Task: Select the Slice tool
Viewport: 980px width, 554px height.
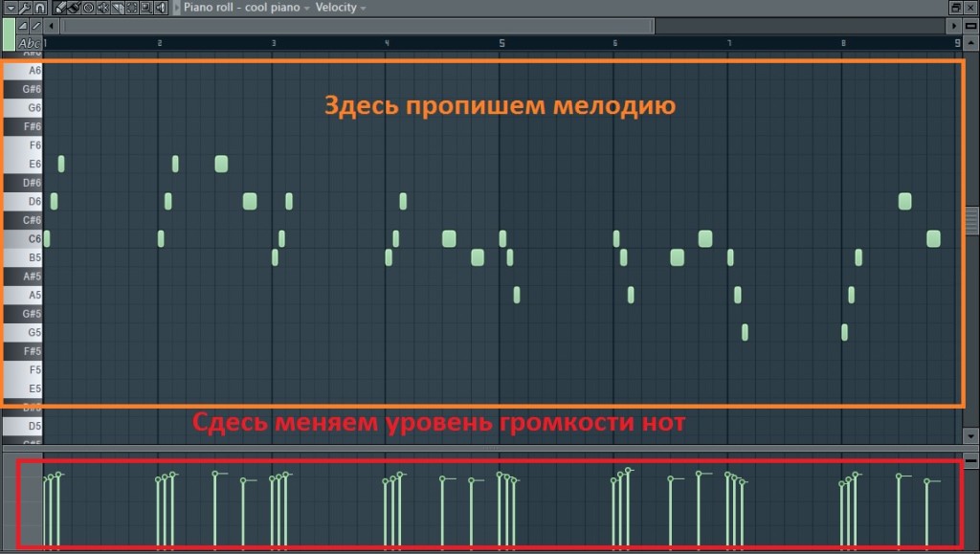Action: point(118,7)
